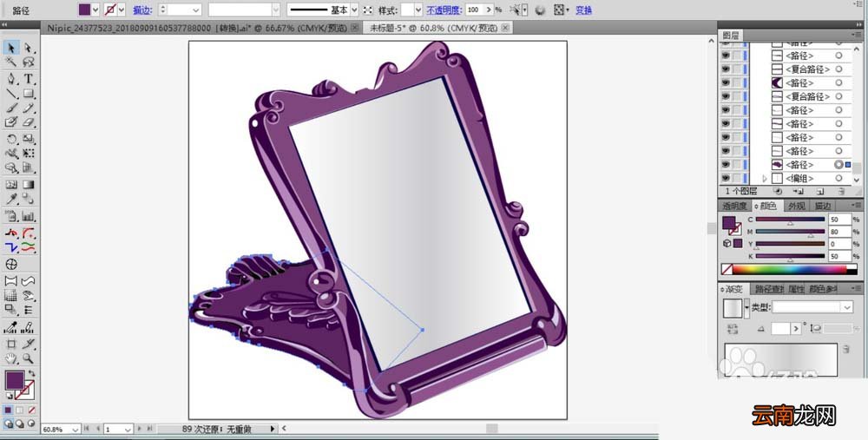Adjust the K black slider
Image resolution: width=868 pixels, height=440 pixels.
(x=790, y=258)
